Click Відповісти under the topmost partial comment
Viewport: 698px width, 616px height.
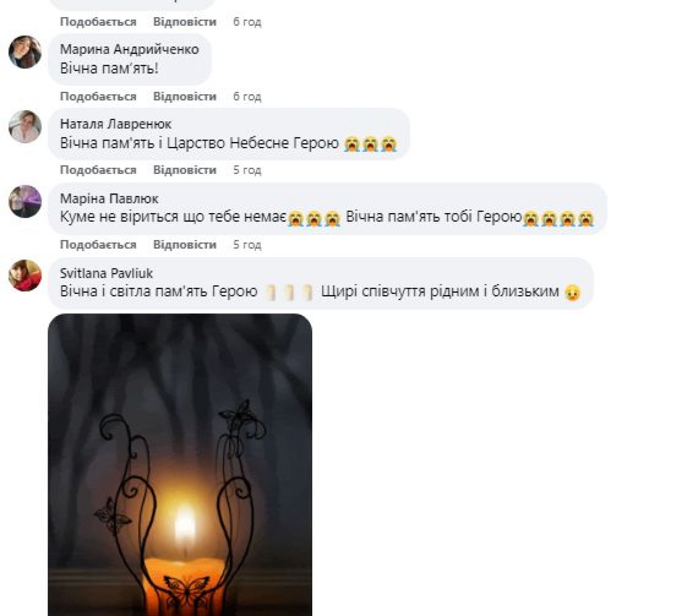(x=185, y=22)
